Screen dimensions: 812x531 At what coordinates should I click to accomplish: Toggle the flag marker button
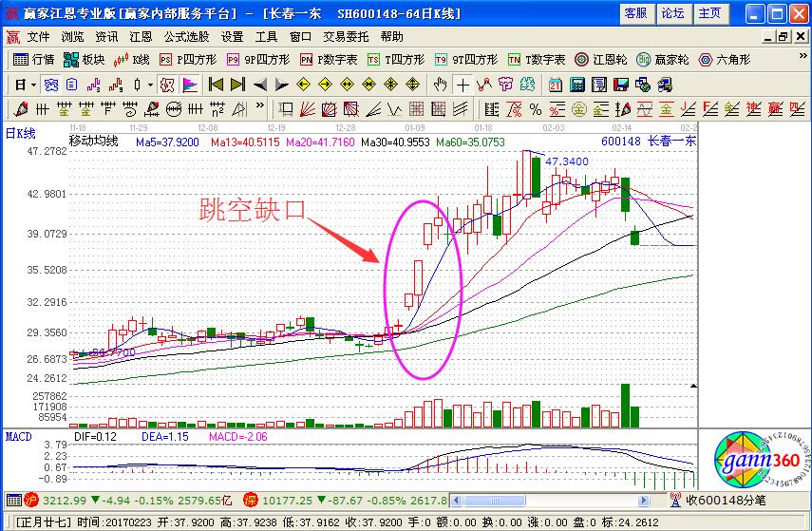pos(190,84)
